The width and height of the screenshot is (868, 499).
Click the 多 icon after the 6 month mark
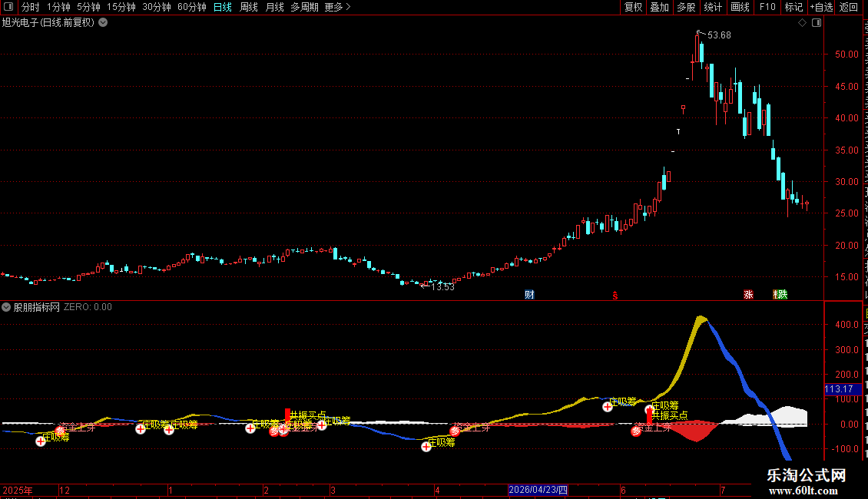click(636, 431)
